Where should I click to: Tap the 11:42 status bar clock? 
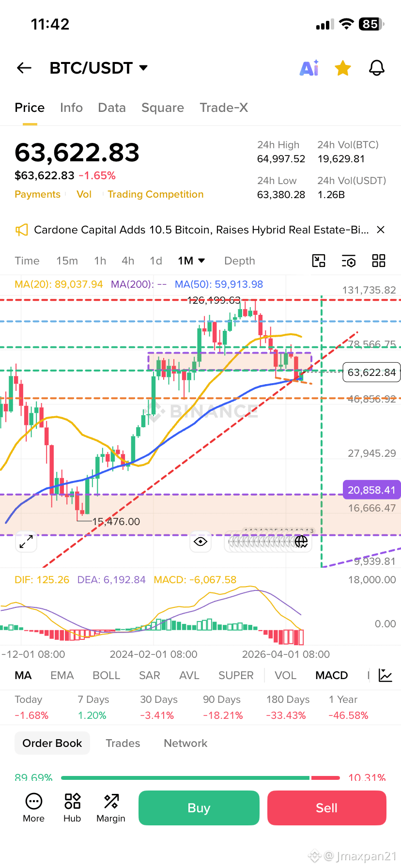tap(50, 24)
